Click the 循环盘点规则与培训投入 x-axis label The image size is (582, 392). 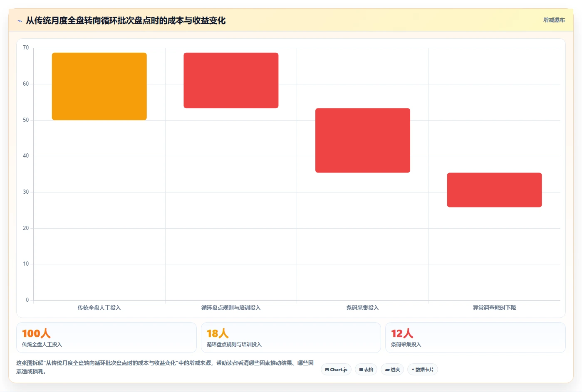click(231, 308)
